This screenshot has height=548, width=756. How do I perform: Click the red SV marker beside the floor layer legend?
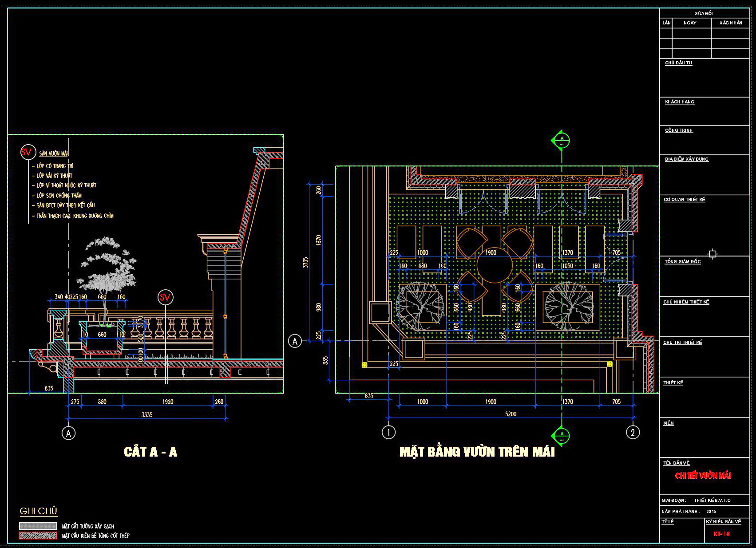pos(27,153)
